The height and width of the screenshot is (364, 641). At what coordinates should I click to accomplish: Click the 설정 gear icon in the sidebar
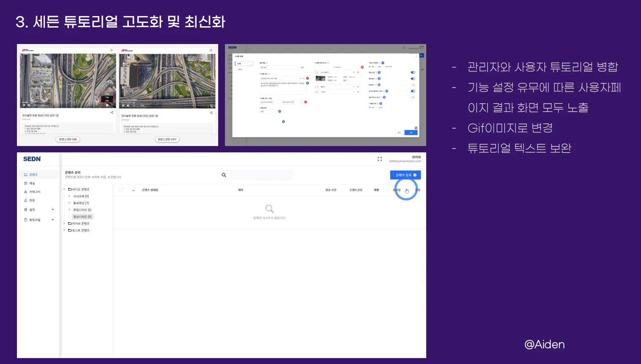tap(25, 210)
